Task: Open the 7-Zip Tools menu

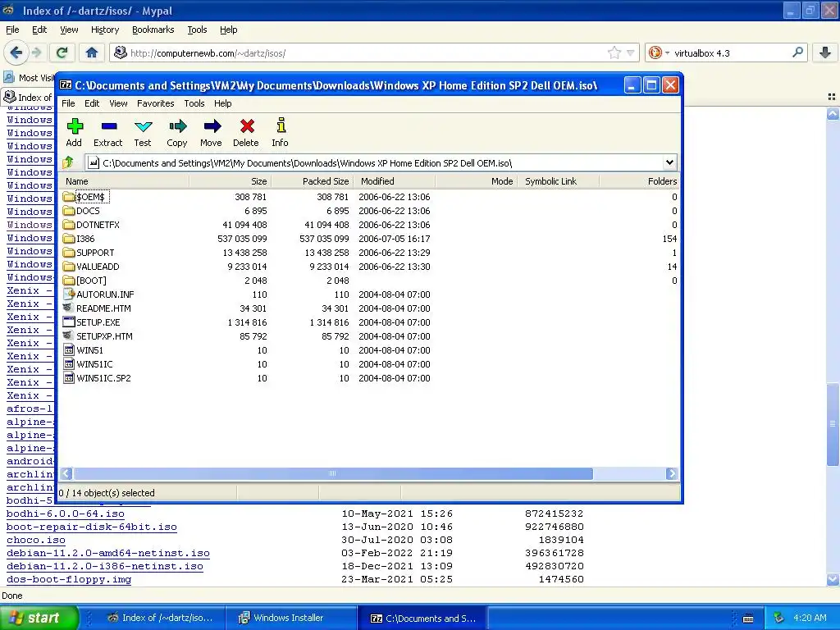Action: pyautogui.click(x=194, y=103)
